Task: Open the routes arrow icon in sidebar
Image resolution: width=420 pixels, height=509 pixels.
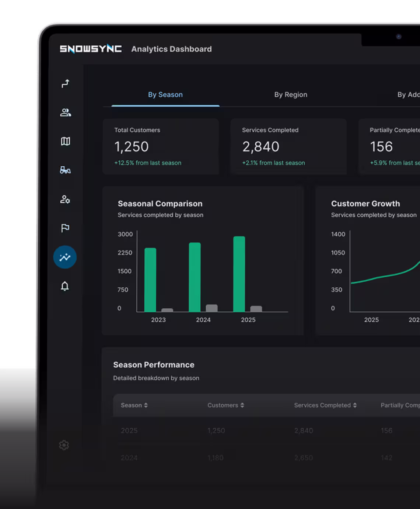Action: click(65, 84)
